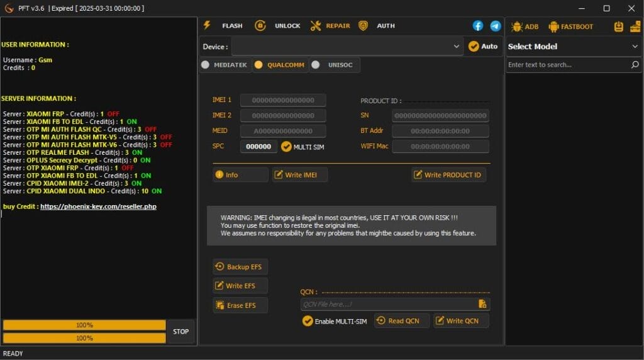644x360 pixels.
Task: Open the phoenix-key.com reseller link
Action: click(98, 206)
